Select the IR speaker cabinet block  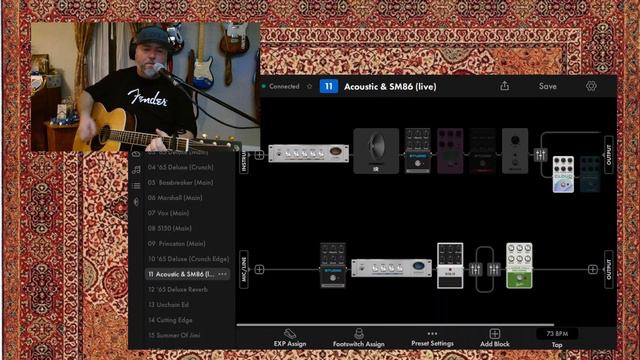pos(376,151)
